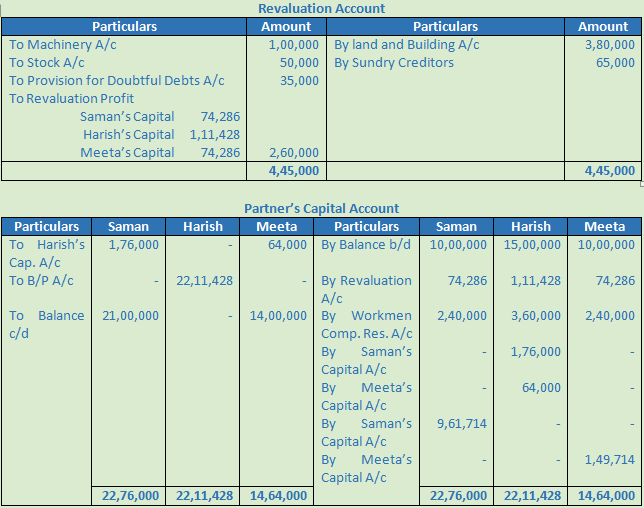Select Meeta's 1,49,714 amount
644x508 pixels.
[610, 460]
